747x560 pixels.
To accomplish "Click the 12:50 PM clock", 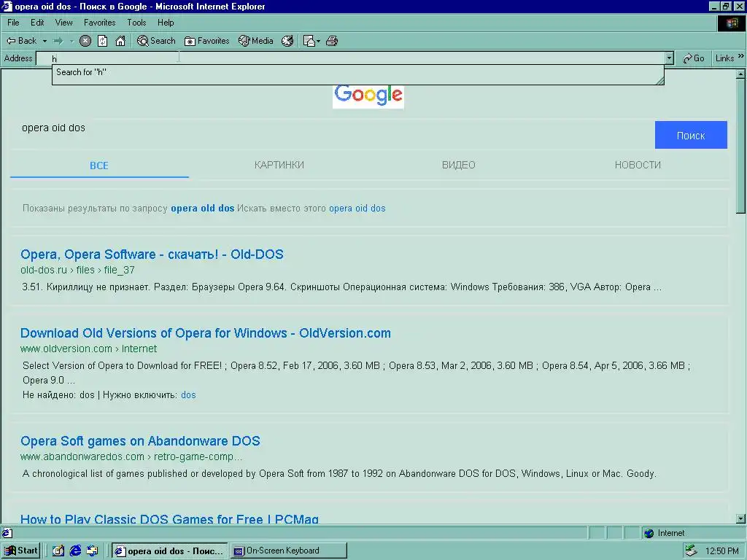I will [x=721, y=551].
